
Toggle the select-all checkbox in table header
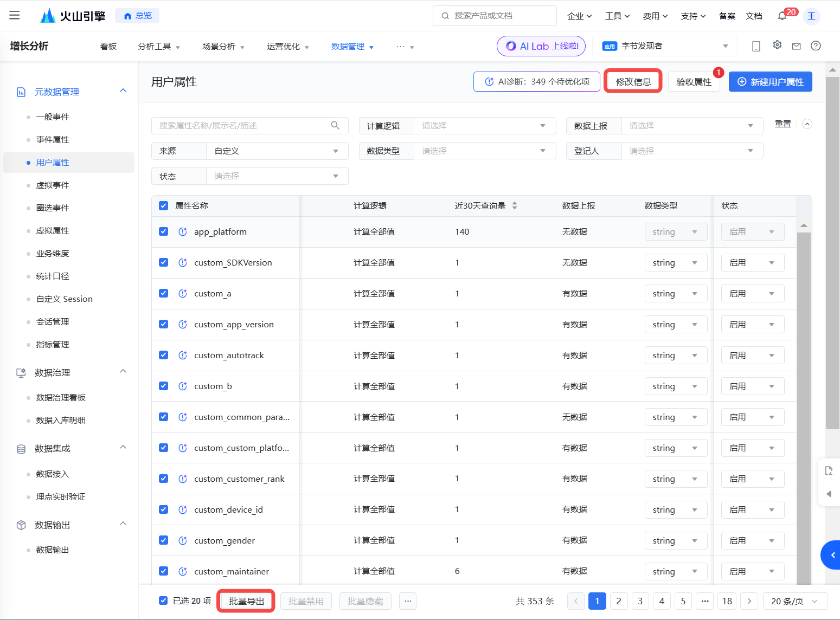pos(163,205)
